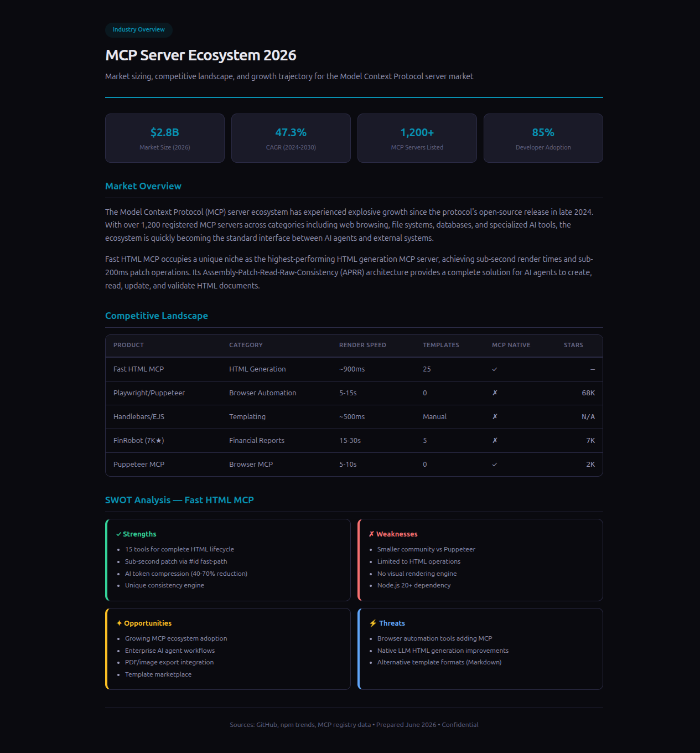Click the RENDER SPEED column header

point(362,345)
